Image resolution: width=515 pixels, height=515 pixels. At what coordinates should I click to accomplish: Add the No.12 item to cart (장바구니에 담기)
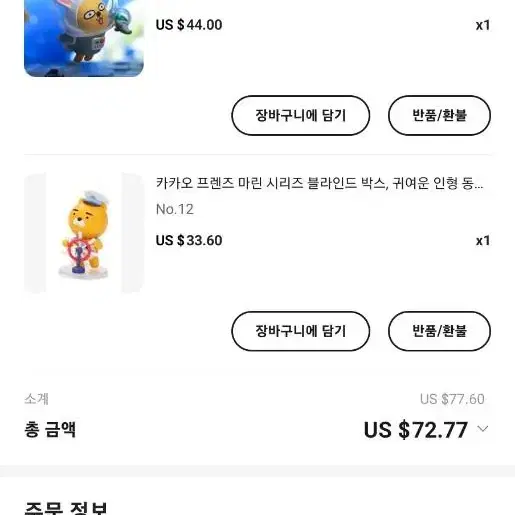pos(301,331)
